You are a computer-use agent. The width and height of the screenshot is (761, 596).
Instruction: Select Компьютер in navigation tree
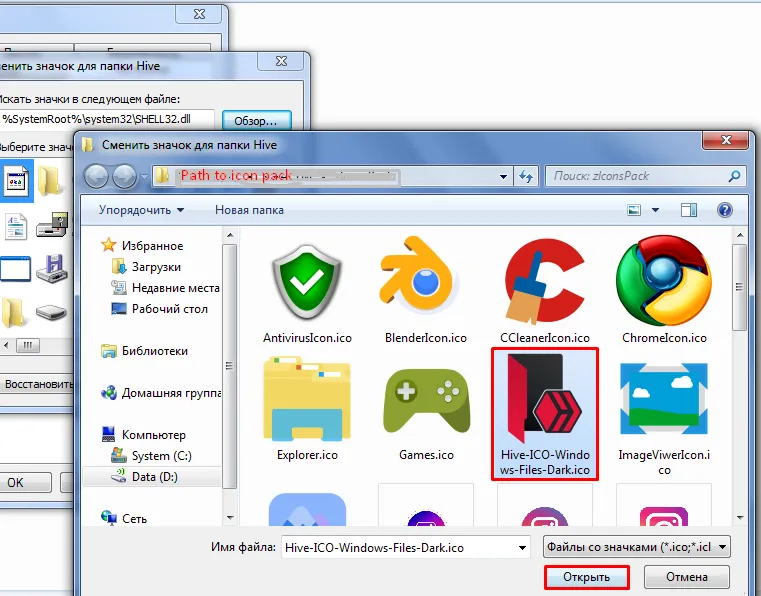click(x=144, y=435)
